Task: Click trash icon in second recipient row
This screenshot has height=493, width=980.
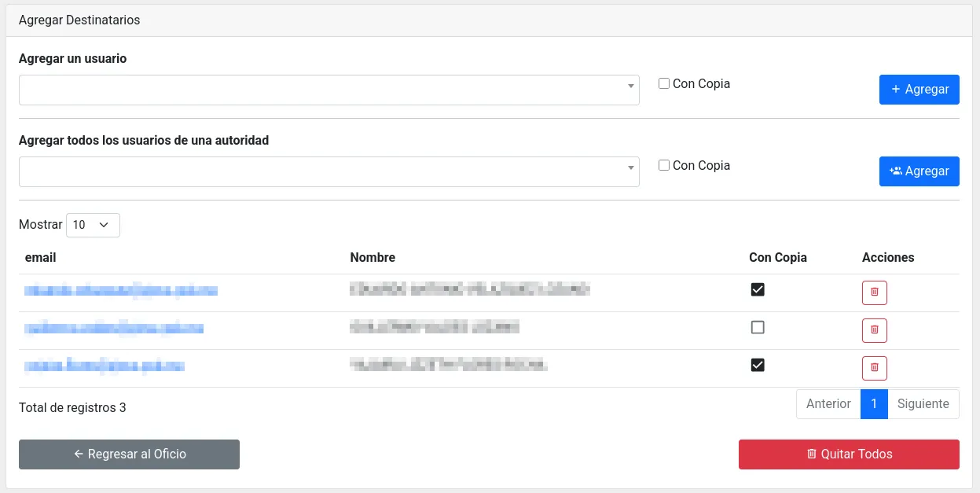Action: pos(874,330)
